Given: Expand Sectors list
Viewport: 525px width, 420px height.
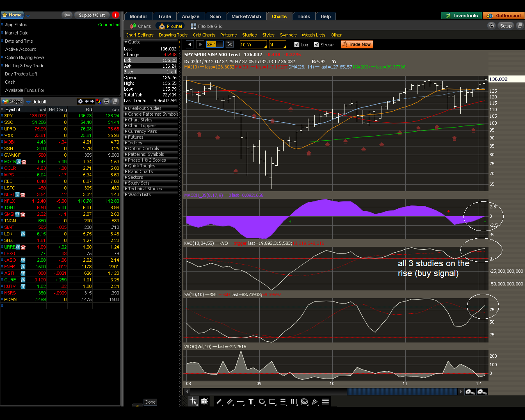Looking at the screenshot, I should pyautogui.click(x=134, y=177).
